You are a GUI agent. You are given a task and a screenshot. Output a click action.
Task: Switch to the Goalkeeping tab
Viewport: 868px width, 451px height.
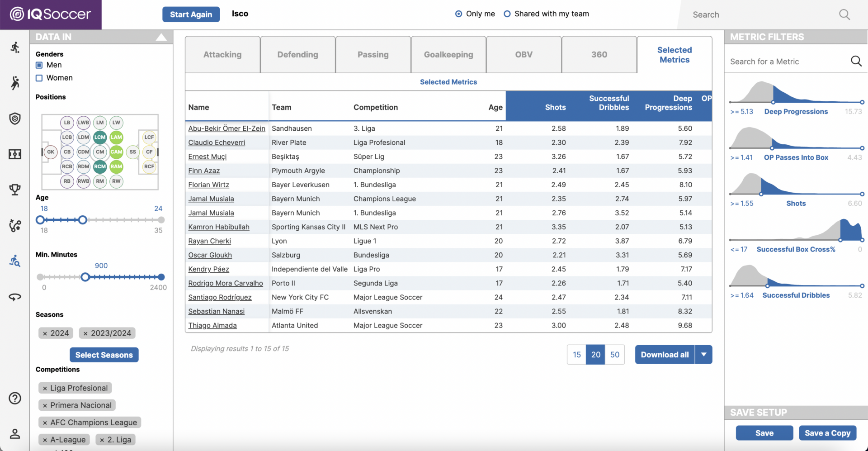click(x=448, y=54)
